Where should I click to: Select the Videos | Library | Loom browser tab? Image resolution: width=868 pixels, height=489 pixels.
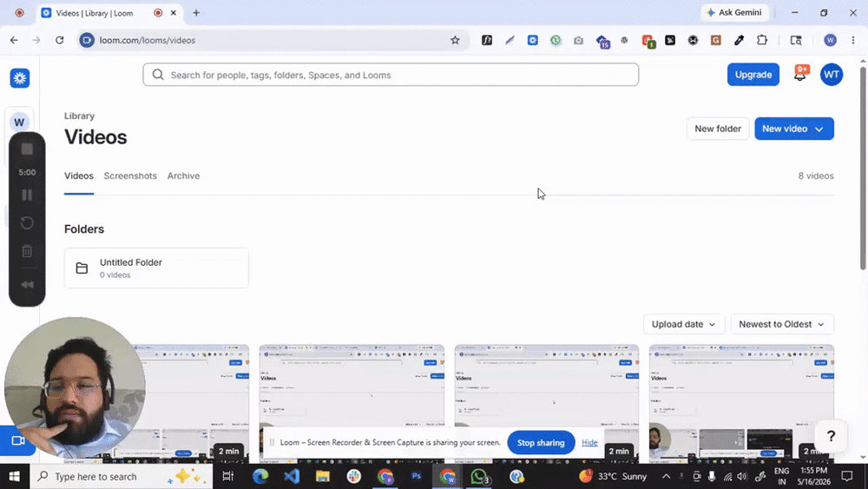[109, 13]
